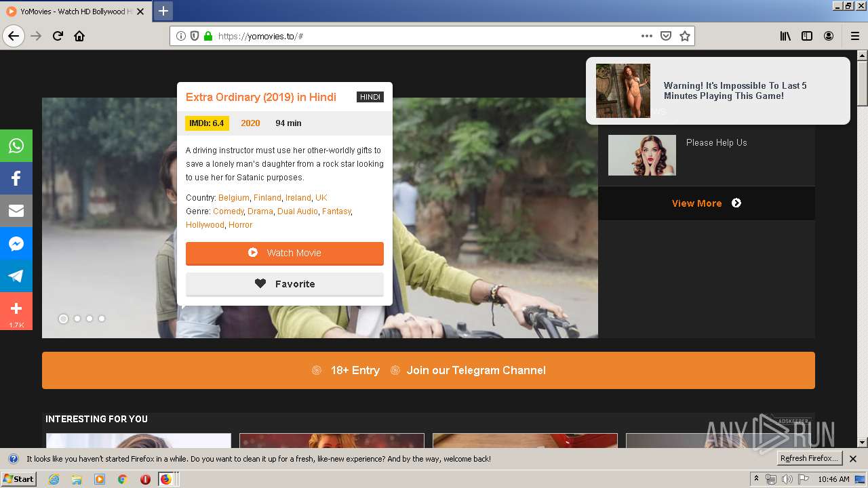Filter by country Finland

click(x=267, y=198)
